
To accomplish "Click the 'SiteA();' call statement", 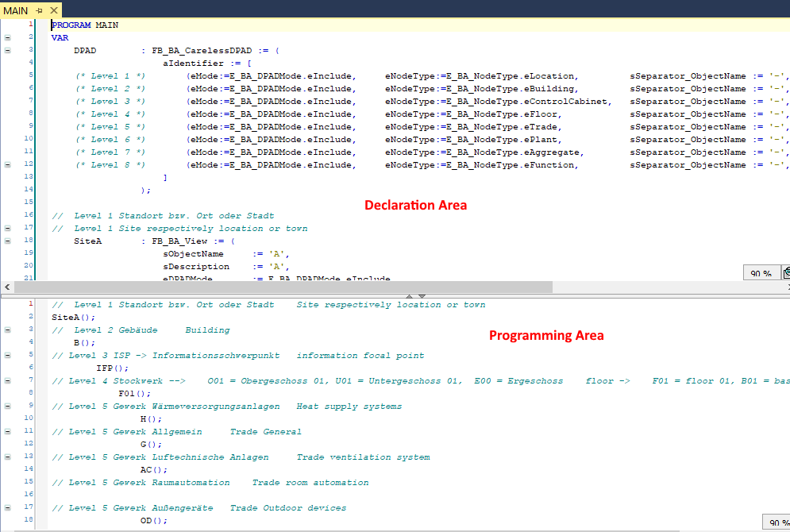I will tap(73, 318).
